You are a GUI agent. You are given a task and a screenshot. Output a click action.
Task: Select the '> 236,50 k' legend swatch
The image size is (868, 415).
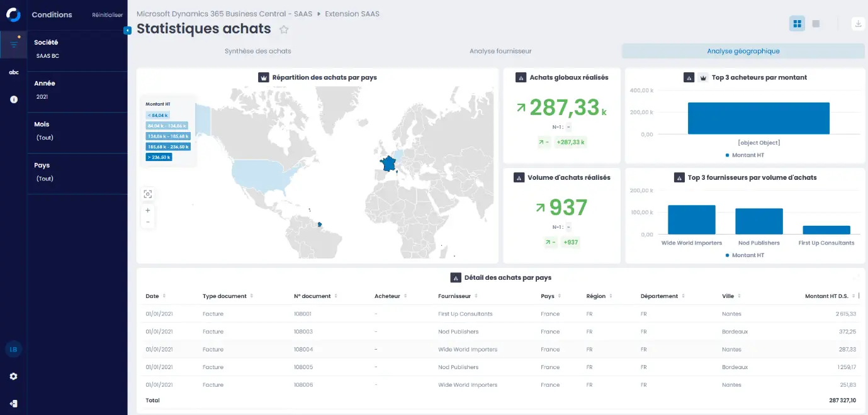click(x=159, y=157)
